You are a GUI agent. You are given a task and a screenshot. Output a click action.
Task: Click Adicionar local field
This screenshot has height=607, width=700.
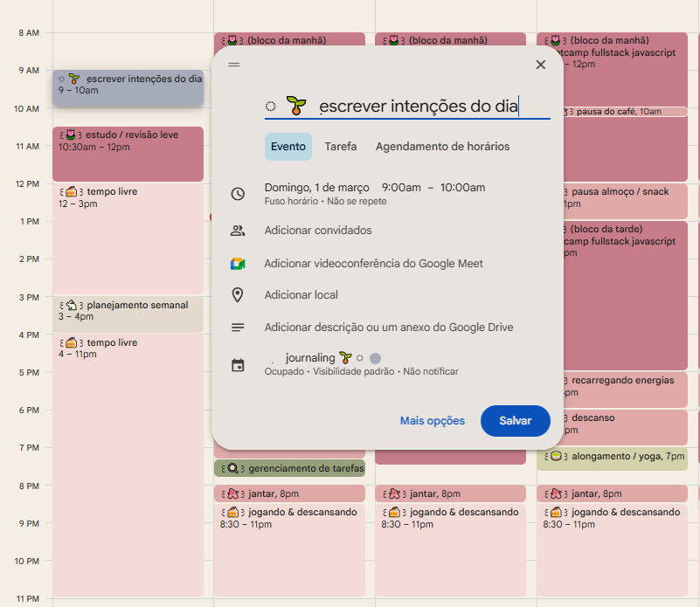click(x=301, y=295)
